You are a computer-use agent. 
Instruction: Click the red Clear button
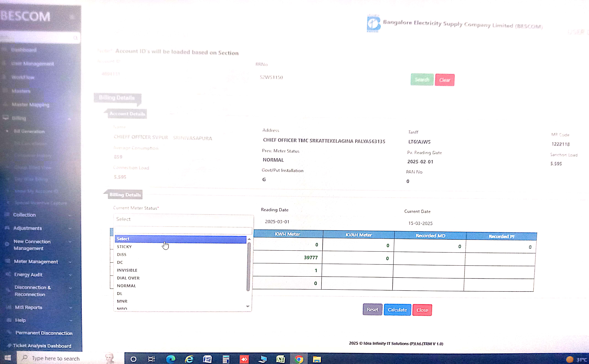click(445, 80)
